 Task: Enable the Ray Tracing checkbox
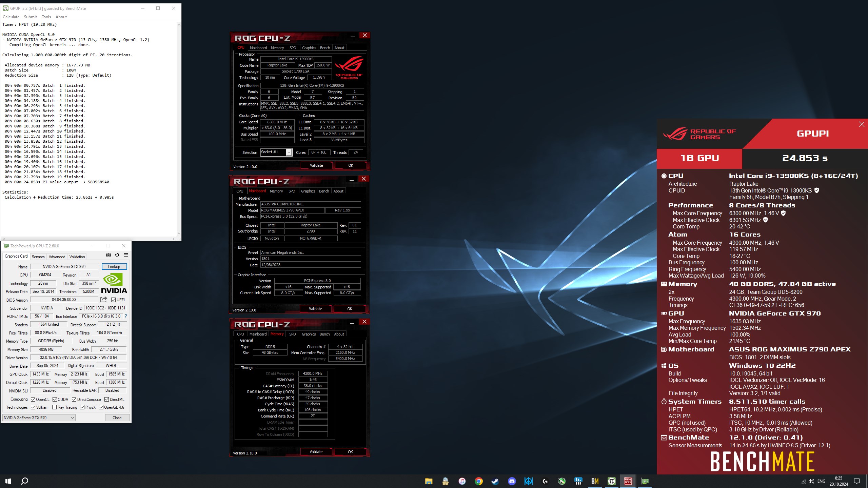click(x=55, y=407)
